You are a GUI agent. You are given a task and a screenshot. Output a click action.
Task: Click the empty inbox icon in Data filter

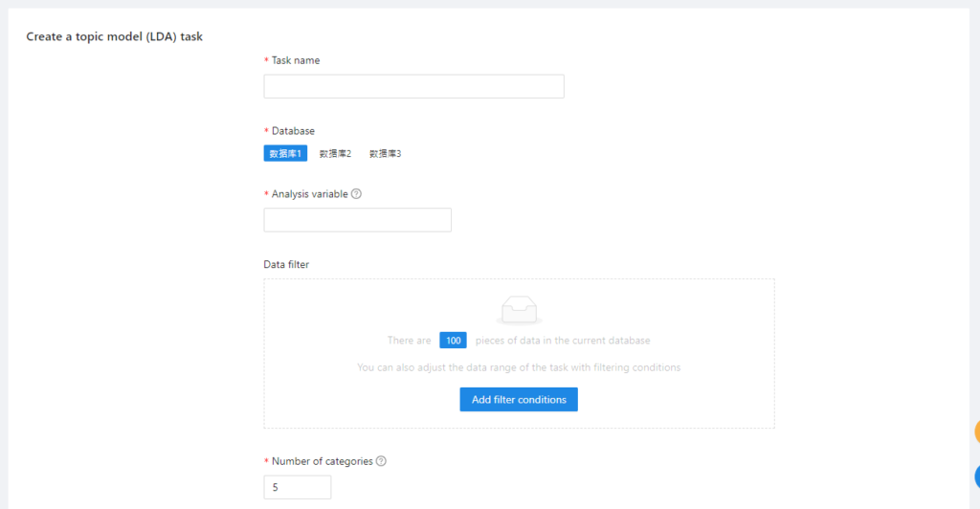coord(519,310)
